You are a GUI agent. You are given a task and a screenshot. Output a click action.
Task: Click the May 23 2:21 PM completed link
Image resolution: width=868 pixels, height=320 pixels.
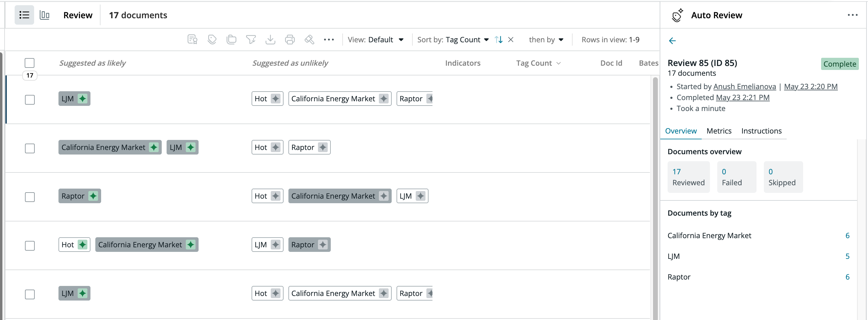tap(743, 98)
